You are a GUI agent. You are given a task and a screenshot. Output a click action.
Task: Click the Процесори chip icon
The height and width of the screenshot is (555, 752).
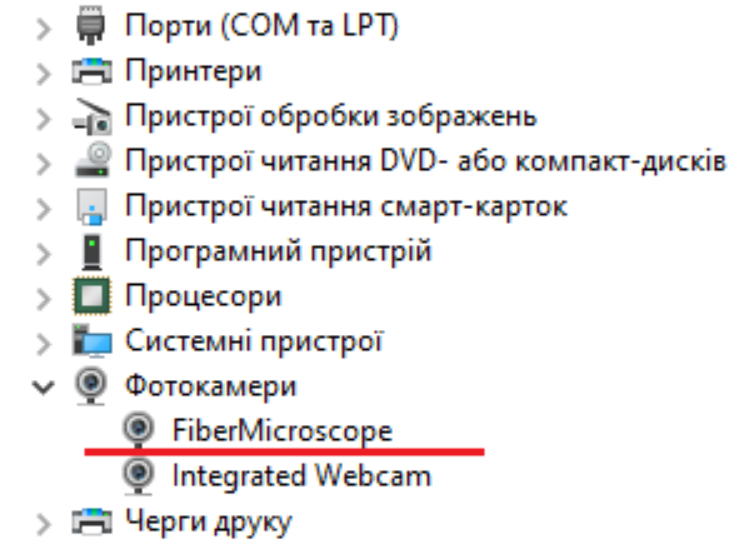91,297
